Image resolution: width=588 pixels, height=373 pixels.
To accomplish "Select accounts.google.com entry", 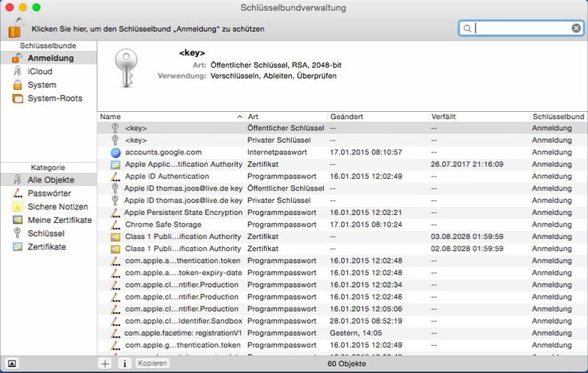I will [x=343, y=152].
